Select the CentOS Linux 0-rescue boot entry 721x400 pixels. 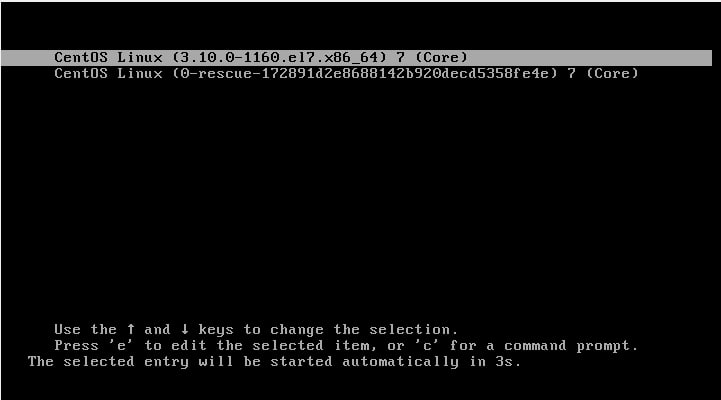coord(346,74)
